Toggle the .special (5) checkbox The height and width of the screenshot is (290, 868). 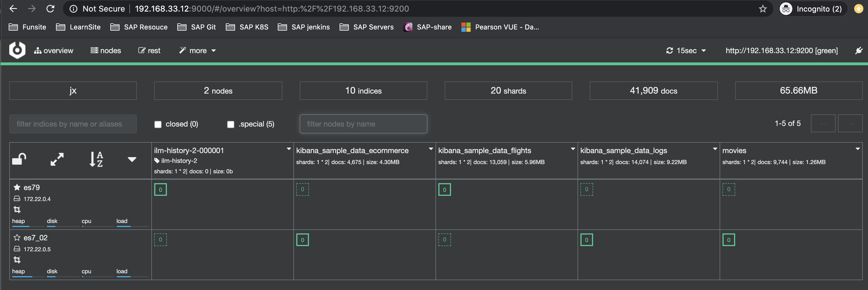(x=230, y=124)
